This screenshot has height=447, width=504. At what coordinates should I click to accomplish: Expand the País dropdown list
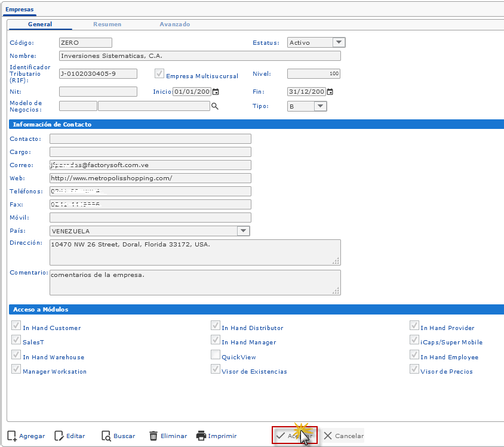(x=242, y=231)
